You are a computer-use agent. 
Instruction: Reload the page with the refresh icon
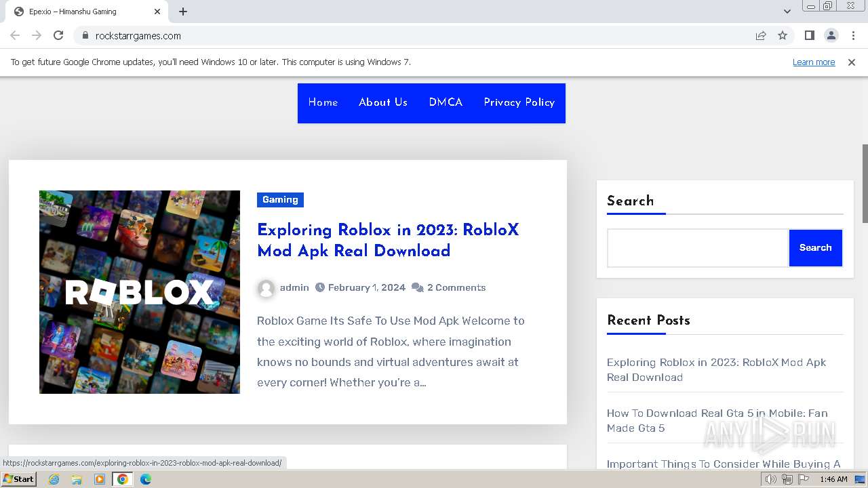pos(58,35)
